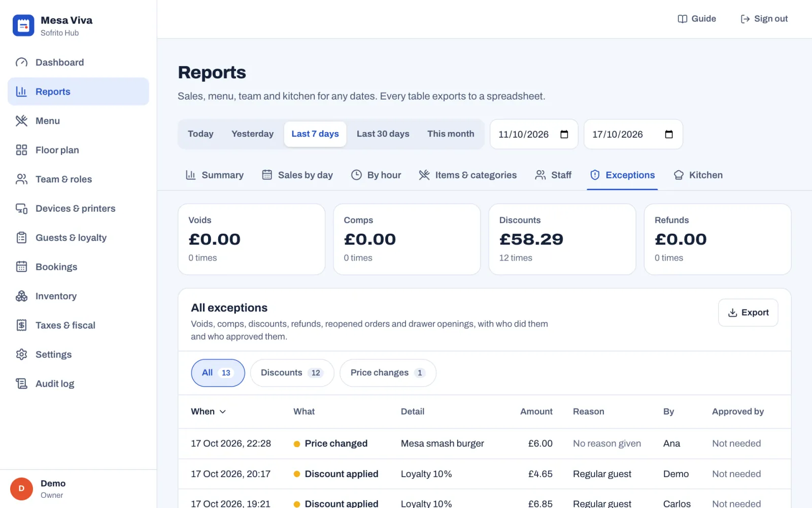812x508 pixels.
Task: Switch to the By hour tab
Action: (376, 175)
